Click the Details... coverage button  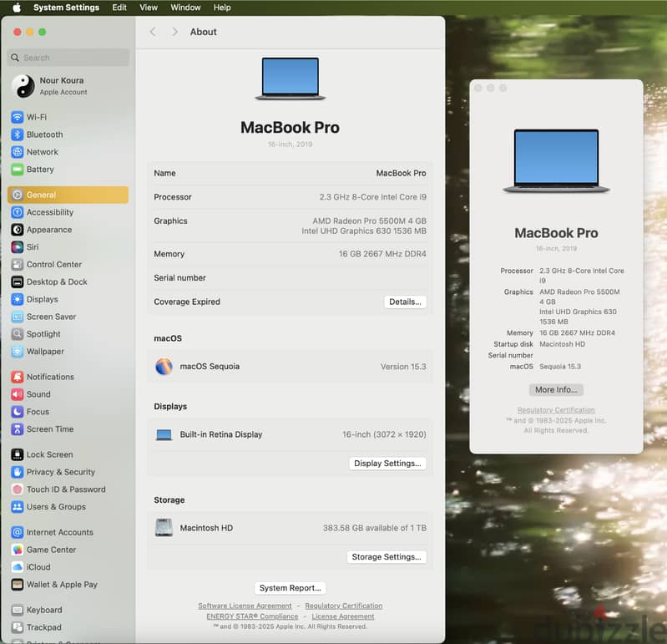(x=405, y=302)
